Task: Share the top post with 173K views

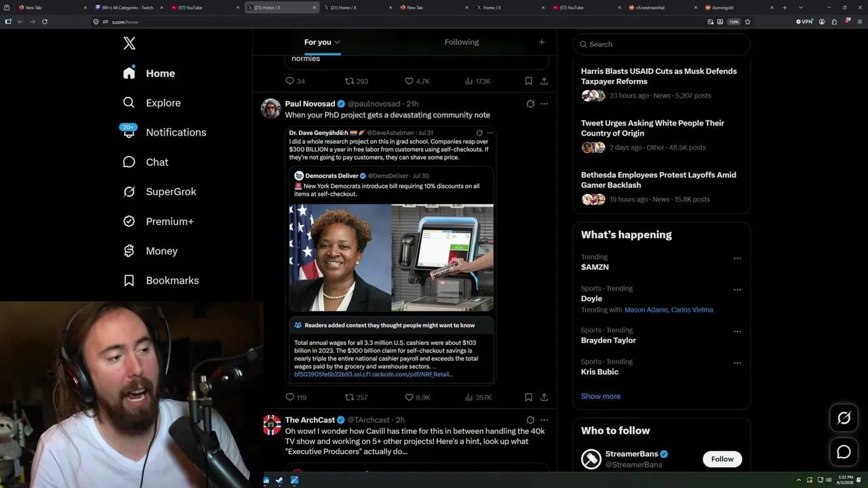Action: pyautogui.click(x=544, y=81)
